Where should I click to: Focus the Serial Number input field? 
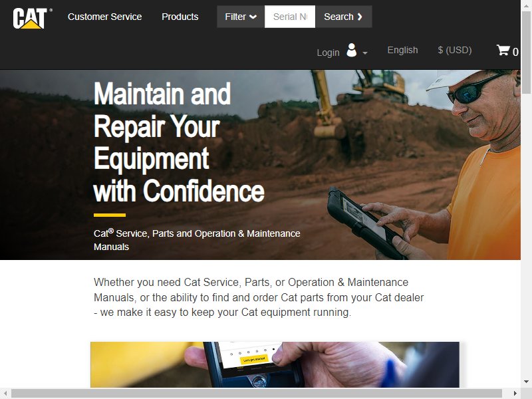[290, 17]
